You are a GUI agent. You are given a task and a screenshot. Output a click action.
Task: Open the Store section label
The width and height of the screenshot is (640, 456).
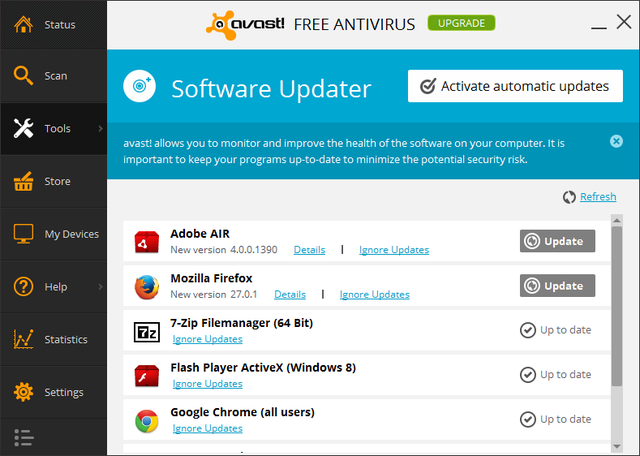(x=57, y=181)
